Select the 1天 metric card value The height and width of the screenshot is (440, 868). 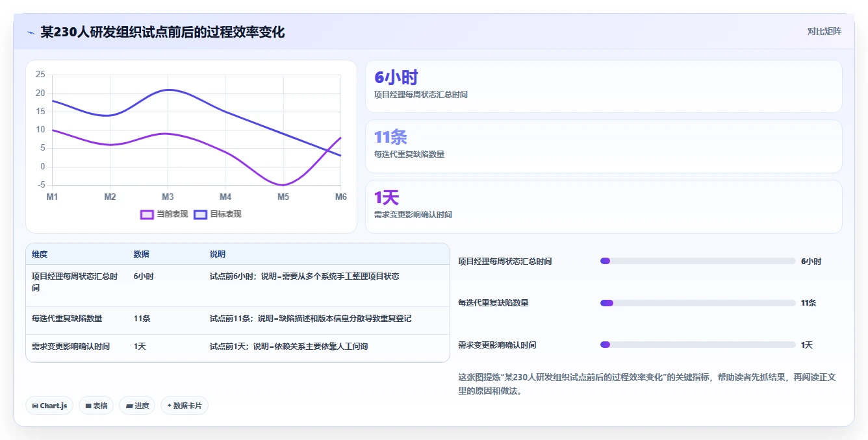click(387, 197)
